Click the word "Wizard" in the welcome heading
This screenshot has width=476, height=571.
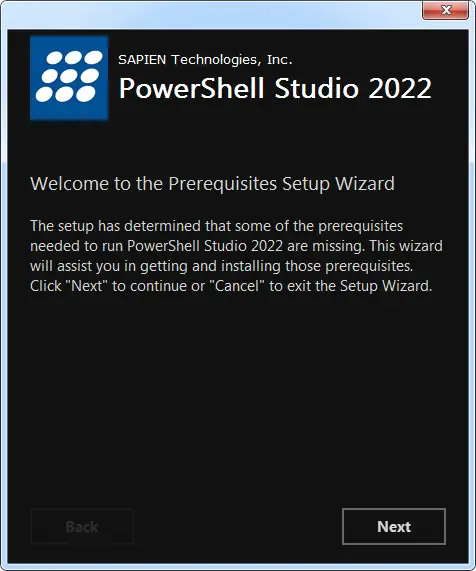tap(365, 183)
